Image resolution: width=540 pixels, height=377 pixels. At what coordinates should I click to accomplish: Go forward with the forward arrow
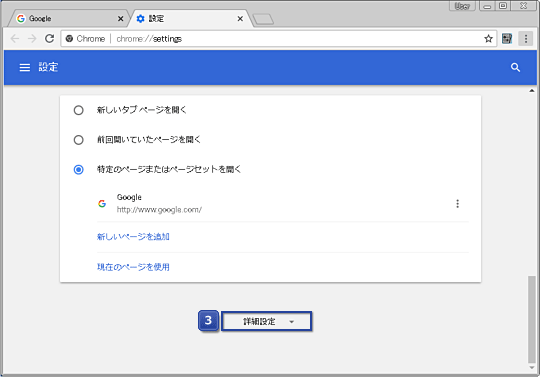(x=32, y=39)
